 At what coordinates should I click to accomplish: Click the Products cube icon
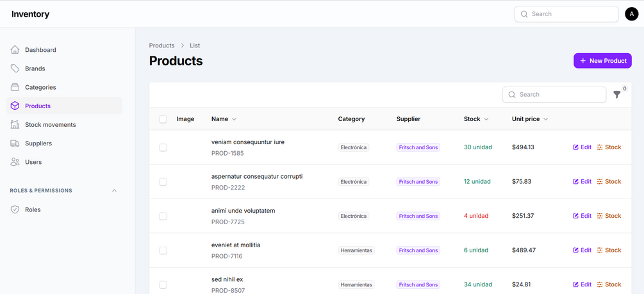pos(15,106)
